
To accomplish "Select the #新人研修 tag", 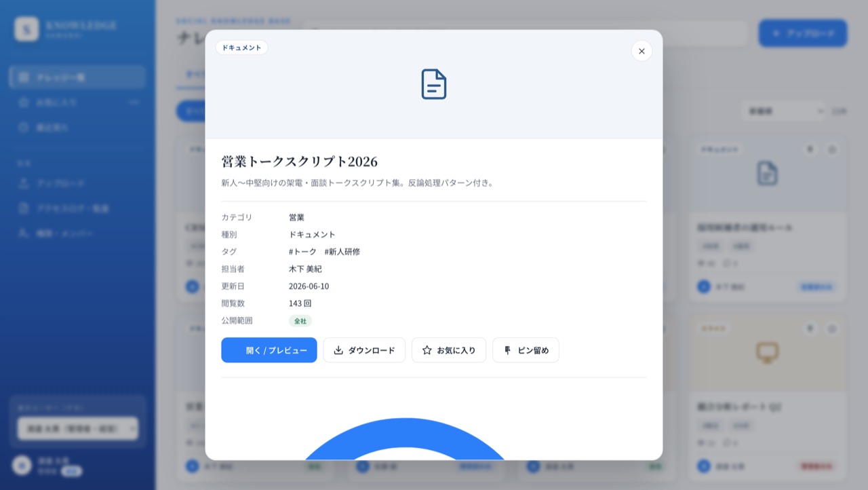I will 342,252.
